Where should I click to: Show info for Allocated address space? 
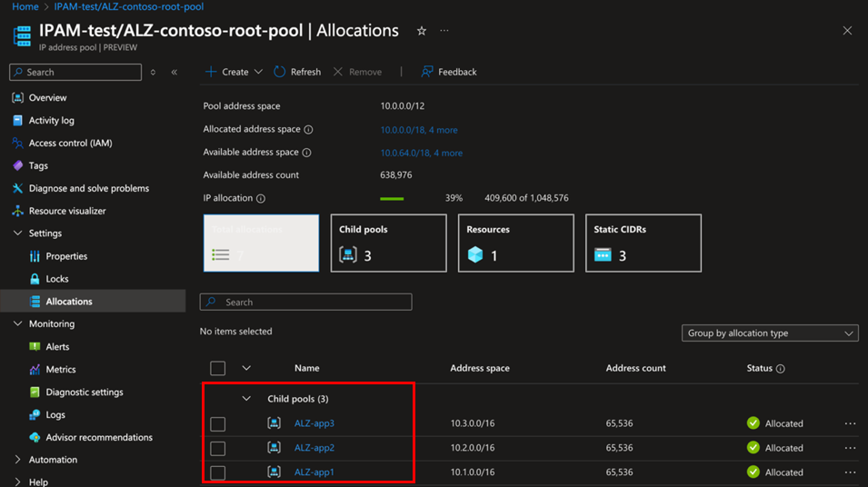click(x=309, y=130)
